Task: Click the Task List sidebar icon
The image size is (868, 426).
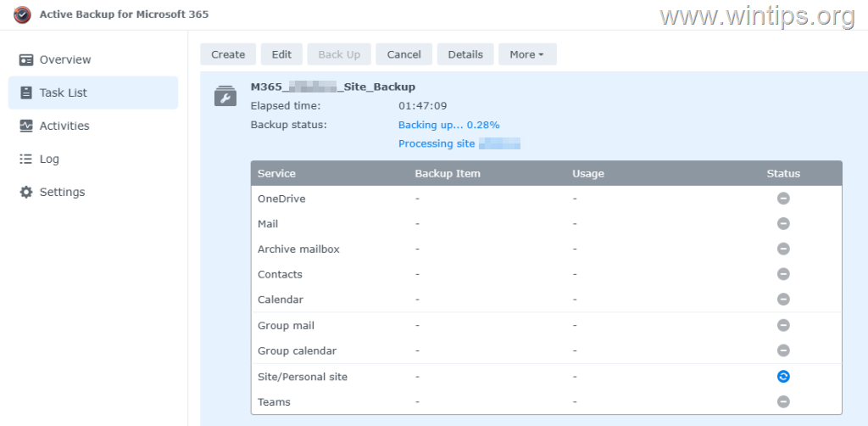Action: pyautogui.click(x=25, y=93)
